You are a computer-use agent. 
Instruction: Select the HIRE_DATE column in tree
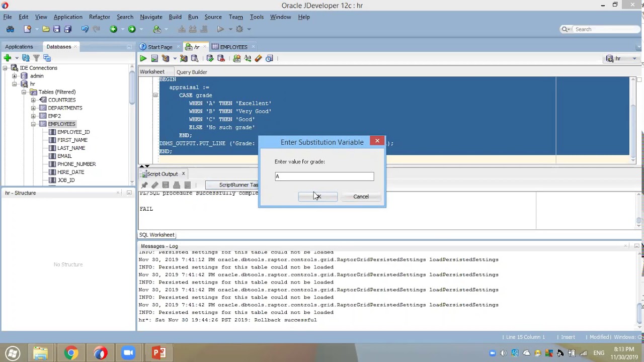[x=70, y=172]
